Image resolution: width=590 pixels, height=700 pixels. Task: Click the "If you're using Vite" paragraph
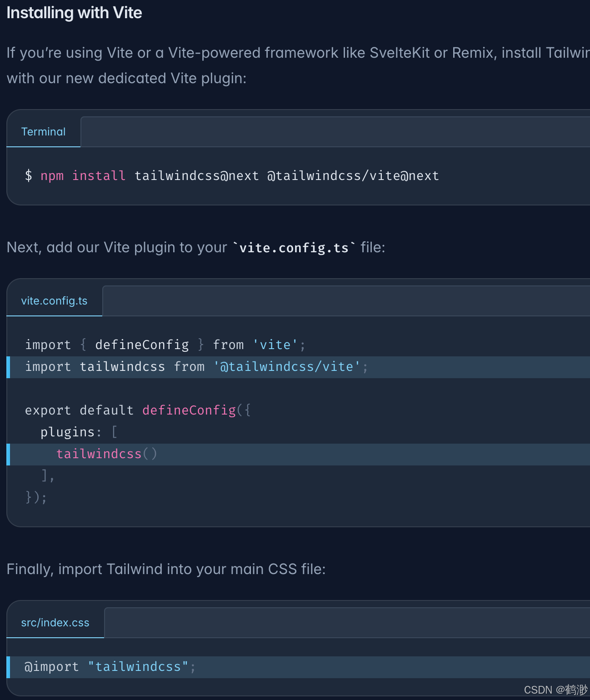tap(298, 65)
